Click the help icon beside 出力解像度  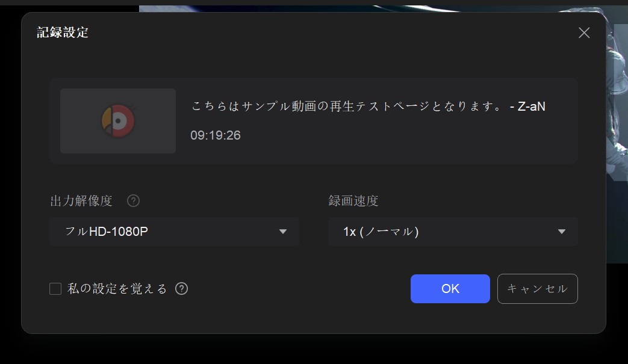pyautogui.click(x=134, y=201)
